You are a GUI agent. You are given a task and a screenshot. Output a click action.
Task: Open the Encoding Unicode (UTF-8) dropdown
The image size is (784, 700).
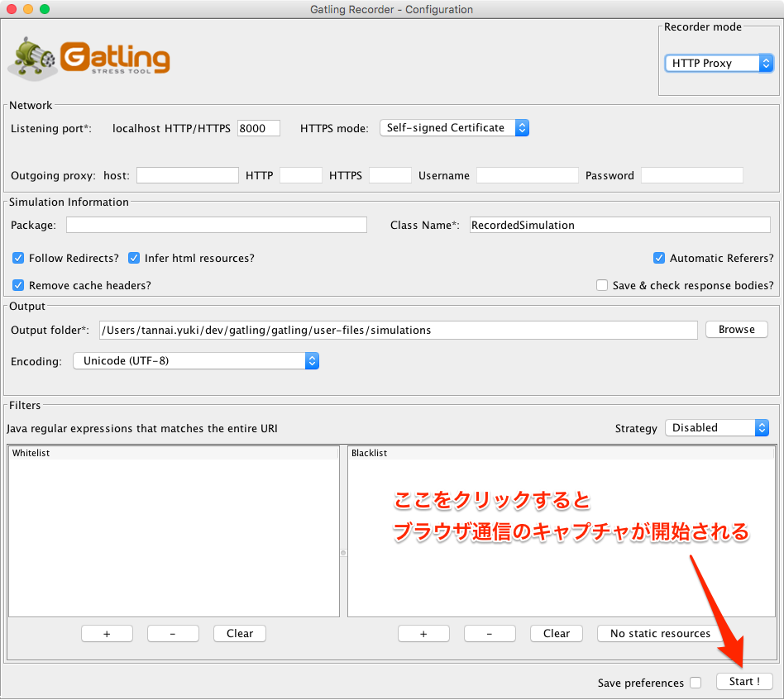coord(196,360)
